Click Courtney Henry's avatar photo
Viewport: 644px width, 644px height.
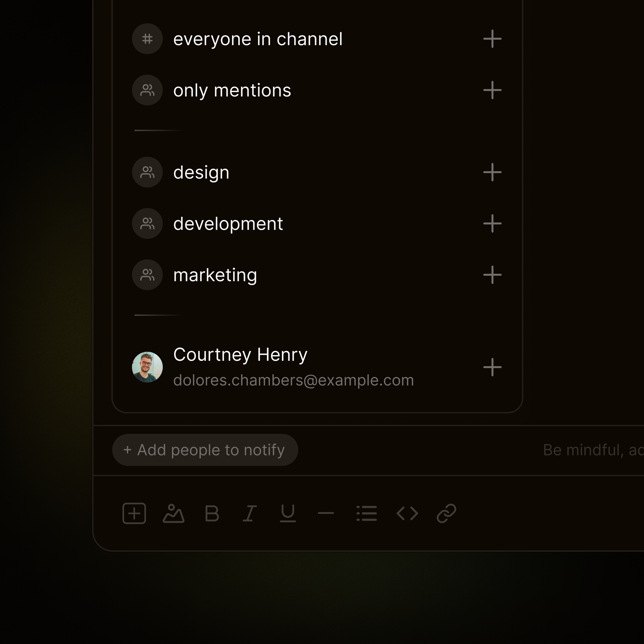tap(147, 367)
